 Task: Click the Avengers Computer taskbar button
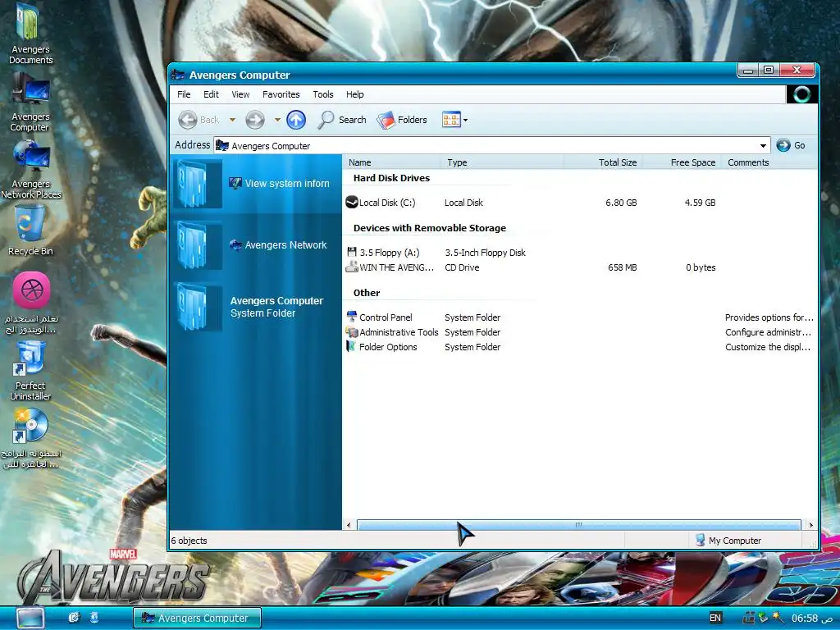pos(197,618)
